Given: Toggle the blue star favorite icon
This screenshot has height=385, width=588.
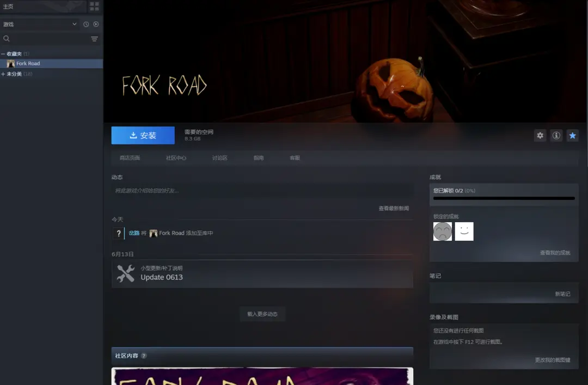Looking at the screenshot, I should (x=572, y=136).
